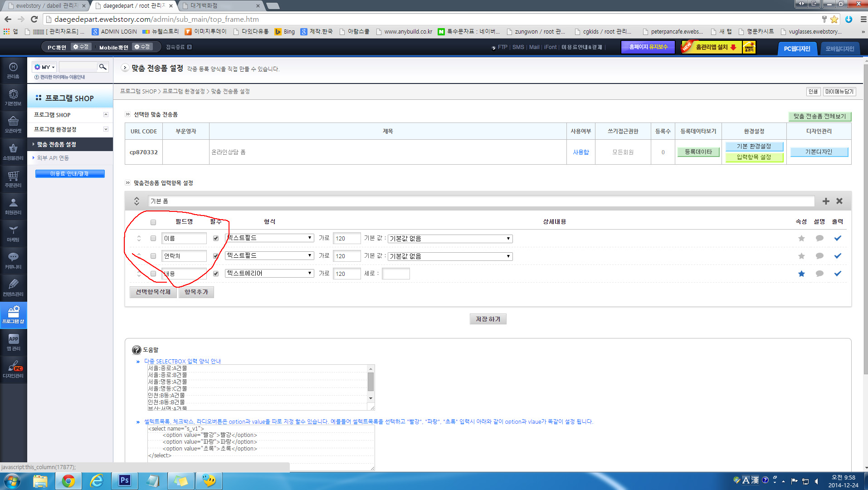The image size is (868, 490).
Task: Toggle the required checkbox for 이름 field
Action: [x=216, y=238]
